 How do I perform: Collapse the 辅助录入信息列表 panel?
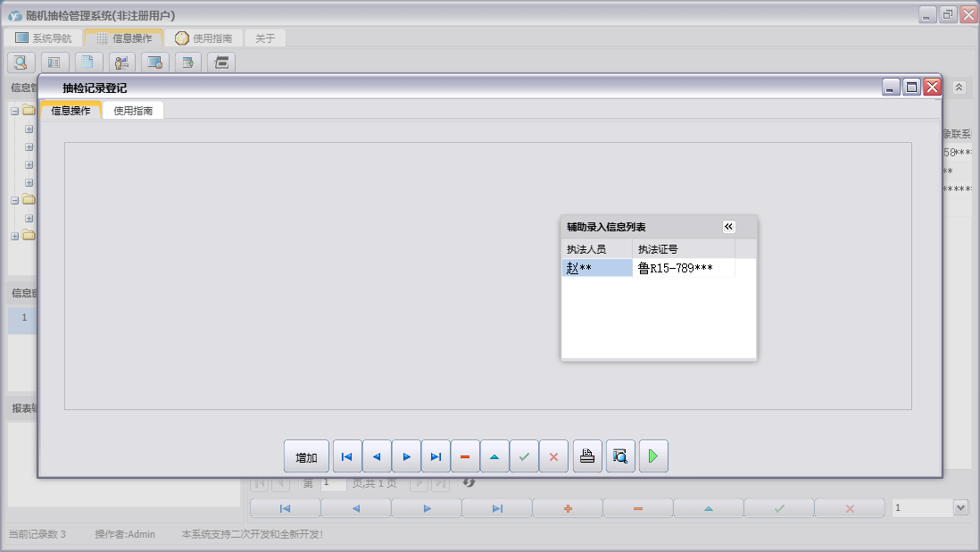pos(728,227)
